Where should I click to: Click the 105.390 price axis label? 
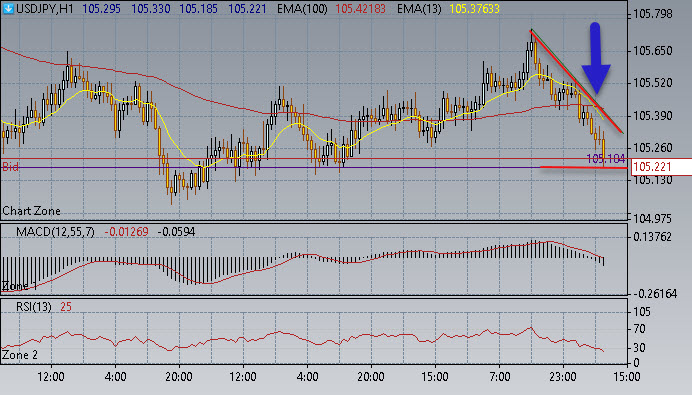click(653, 116)
